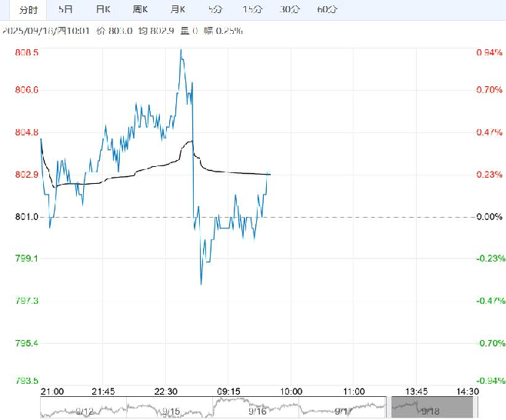Screen dimensions: 506x420
Task: Open the 5日 five-day chart tab
Action: point(65,9)
